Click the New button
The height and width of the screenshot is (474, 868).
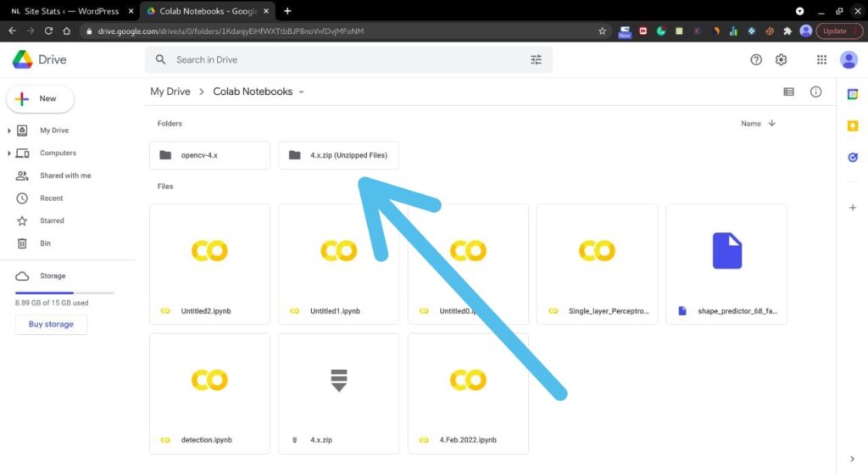coord(40,98)
